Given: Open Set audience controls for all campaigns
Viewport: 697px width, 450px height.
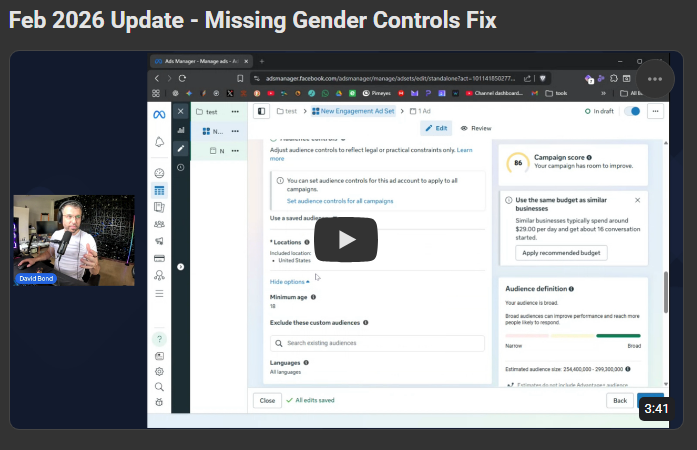Looking at the screenshot, I should [340, 201].
